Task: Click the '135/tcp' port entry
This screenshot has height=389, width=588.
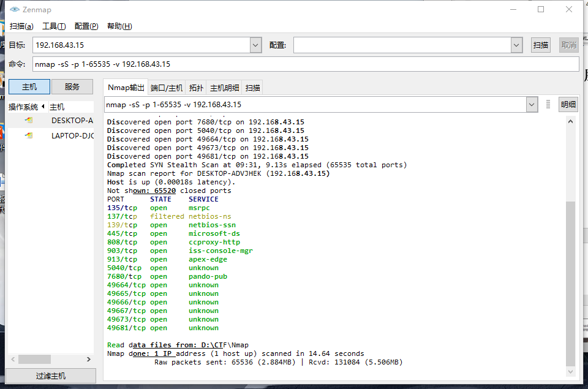Action: 123,208
